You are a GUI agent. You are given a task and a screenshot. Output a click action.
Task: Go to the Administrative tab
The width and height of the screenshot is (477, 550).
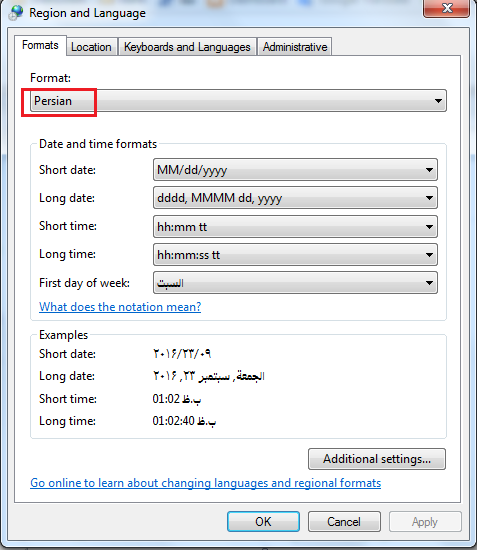[x=295, y=47]
